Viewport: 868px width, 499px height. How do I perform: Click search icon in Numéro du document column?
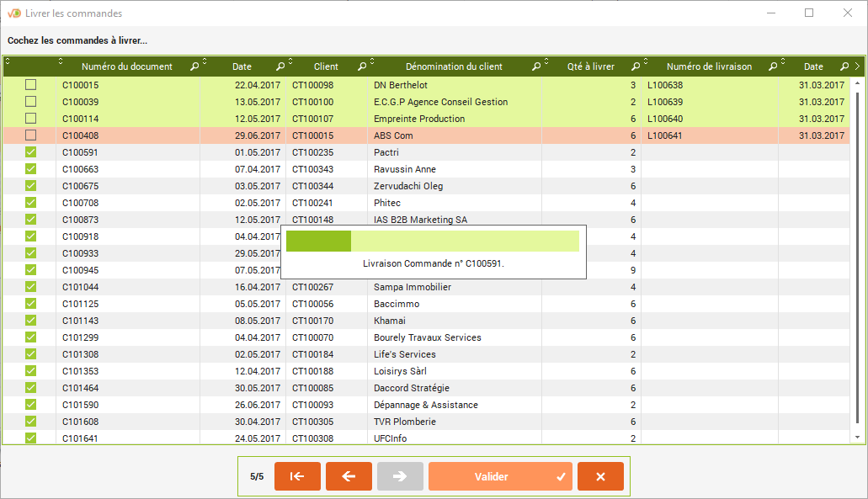194,66
